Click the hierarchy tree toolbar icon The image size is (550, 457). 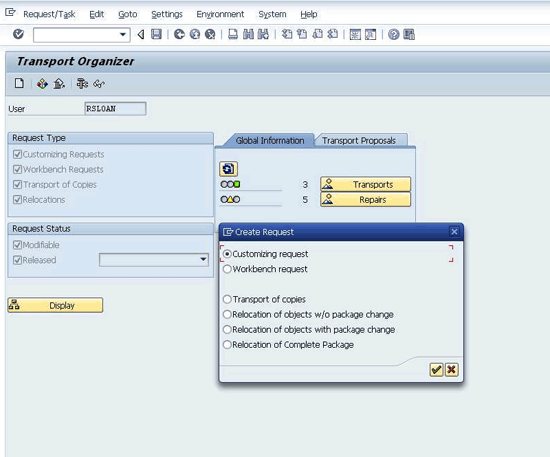click(82, 84)
